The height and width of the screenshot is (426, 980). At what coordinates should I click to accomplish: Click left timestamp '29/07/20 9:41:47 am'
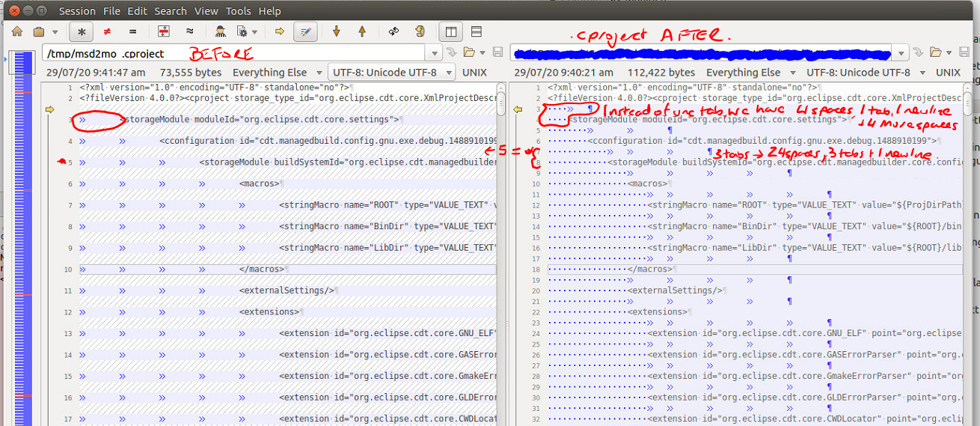point(96,73)
